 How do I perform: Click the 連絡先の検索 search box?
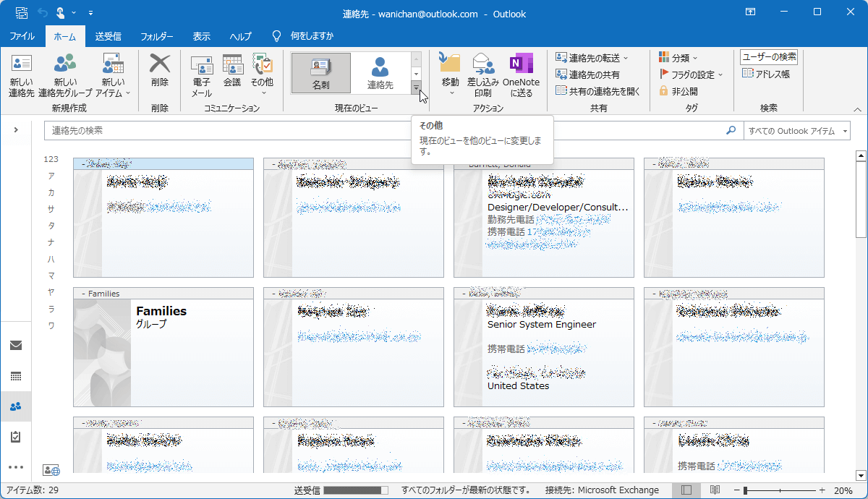[383, 131]
